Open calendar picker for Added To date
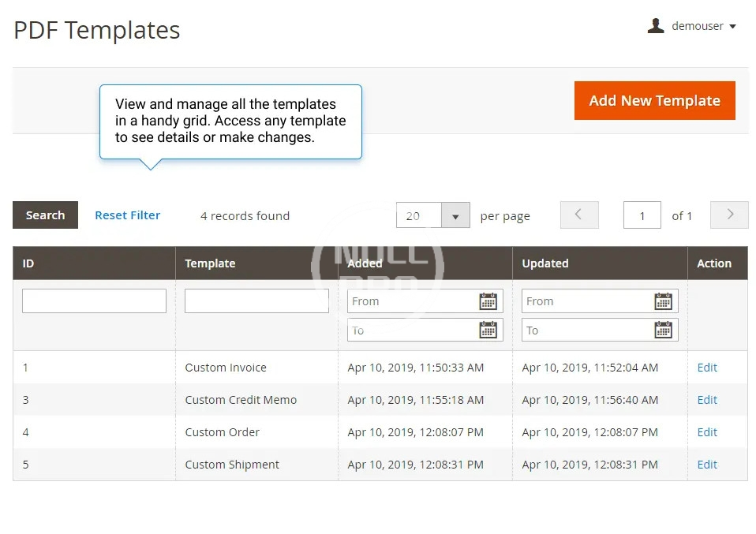 tap(488, 330)
